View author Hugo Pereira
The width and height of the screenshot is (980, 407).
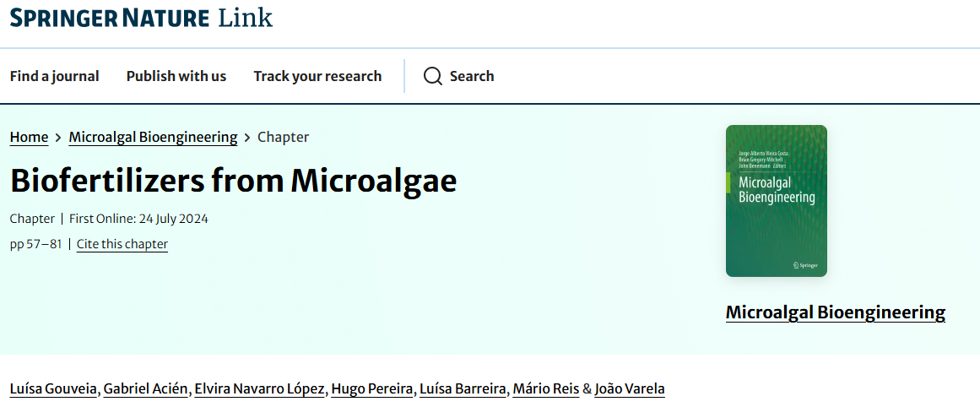coord(372,389)
